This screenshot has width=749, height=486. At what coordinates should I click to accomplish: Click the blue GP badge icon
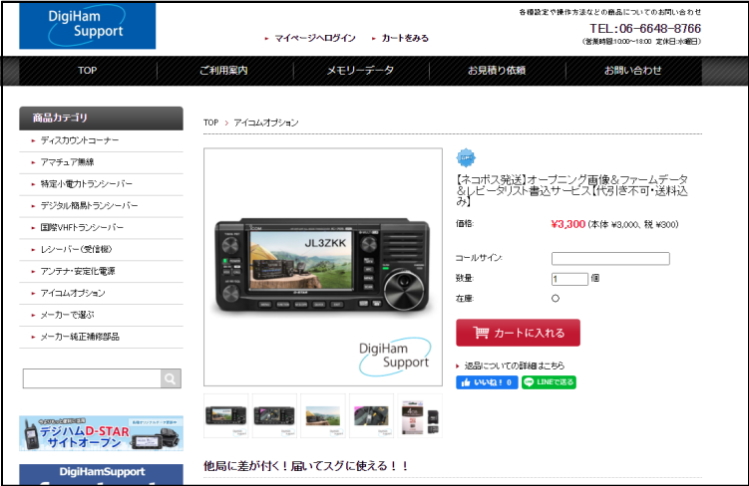coord(466,158)
